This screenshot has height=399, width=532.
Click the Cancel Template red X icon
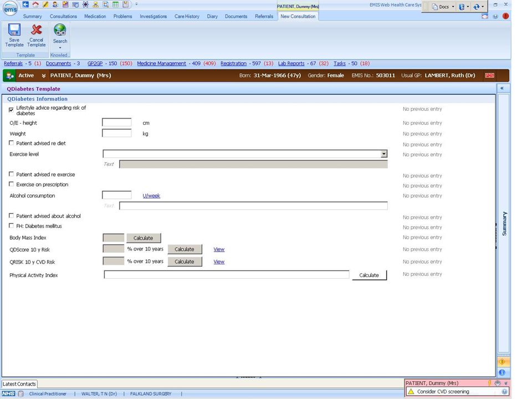[x=37, y=30]
